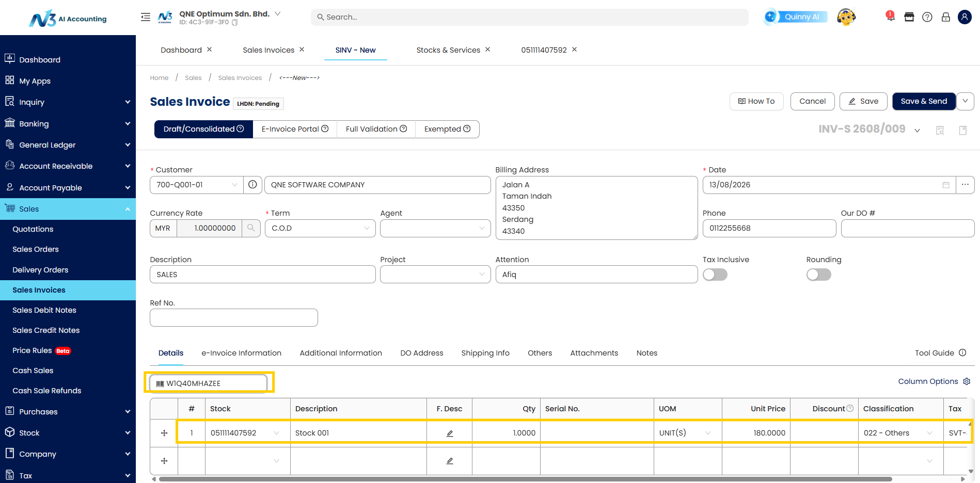
Task: Open UOM dropdown showing UNIT(S)
Action: coord(688,433)
